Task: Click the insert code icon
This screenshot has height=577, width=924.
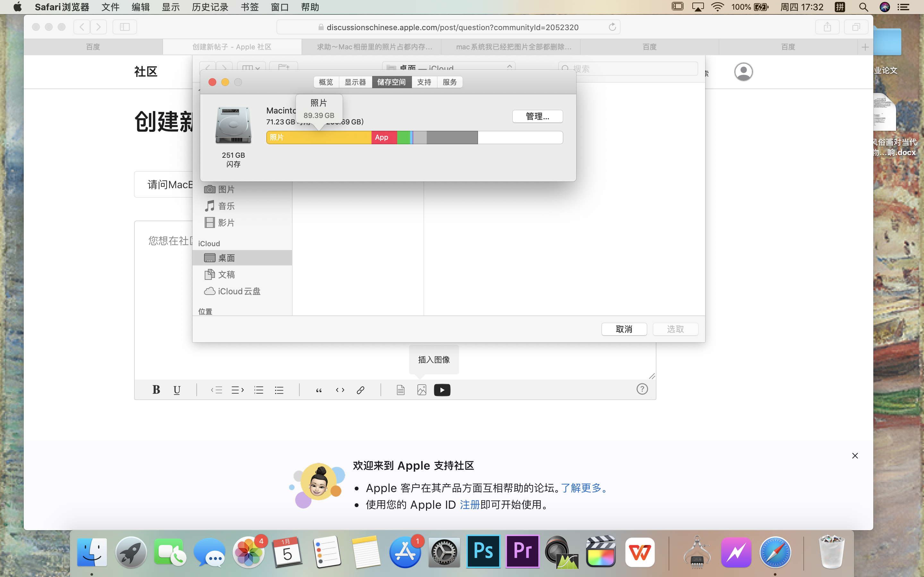Action: pyautogui.click(x=340, y=389)
